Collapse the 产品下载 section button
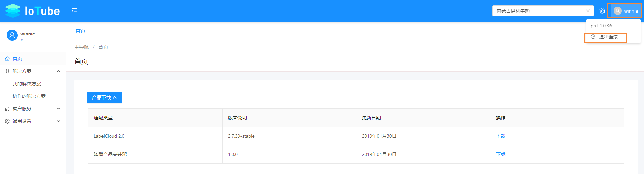The height and width of the screenshot is (174, 644). (105, 97)
